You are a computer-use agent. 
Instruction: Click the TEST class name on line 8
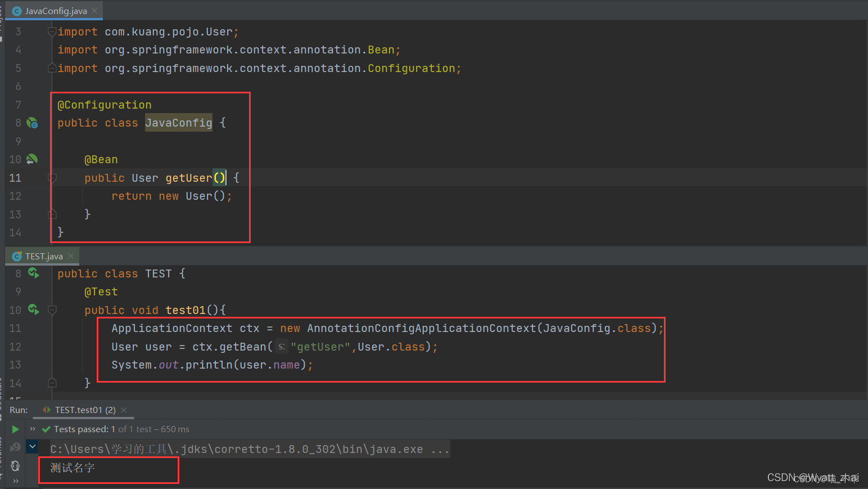(x=159, y=273)
